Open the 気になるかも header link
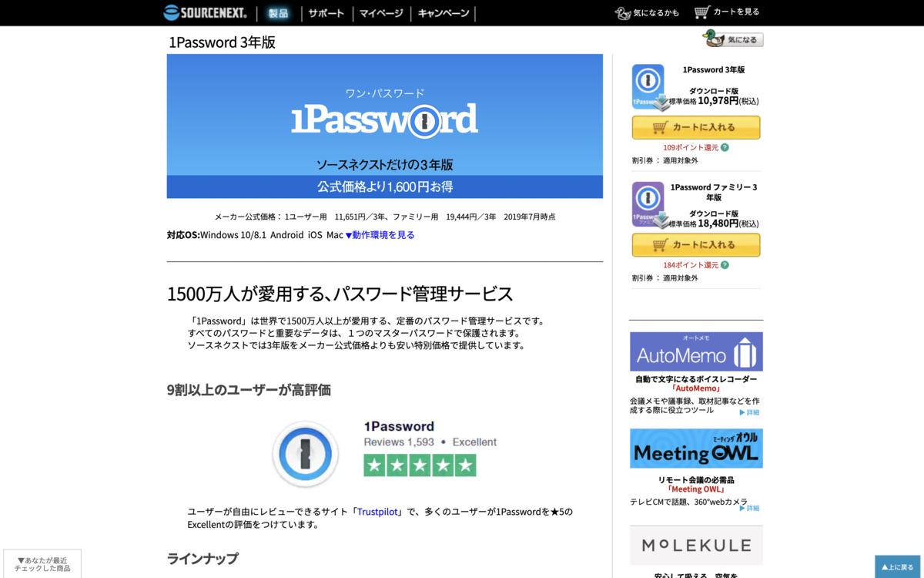This screenshot has width=924, height=578. point(656,13)
